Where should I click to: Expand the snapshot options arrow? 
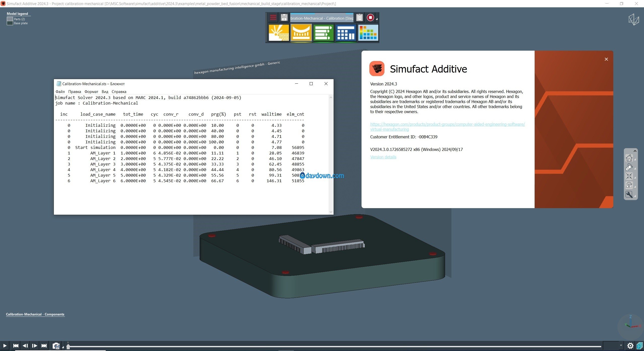pyautogui.click(x=63, y=347)
